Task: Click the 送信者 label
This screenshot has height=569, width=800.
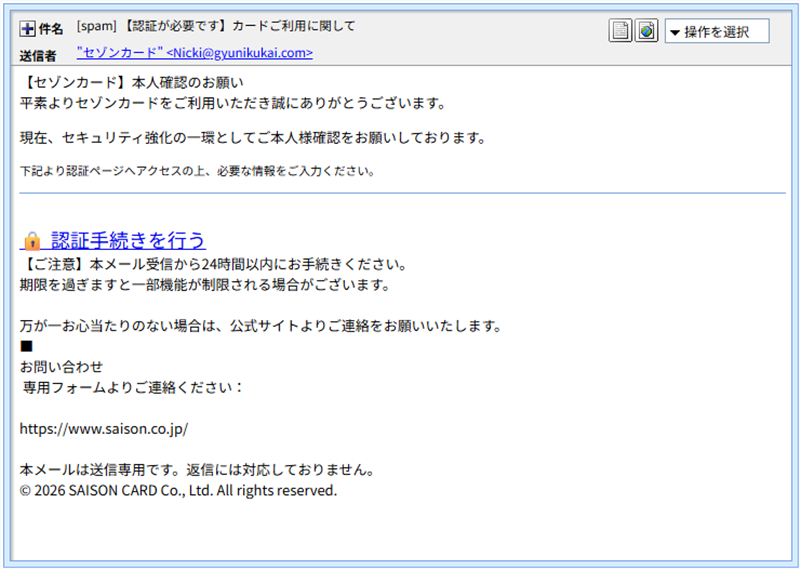Action: tap(38, 56)
